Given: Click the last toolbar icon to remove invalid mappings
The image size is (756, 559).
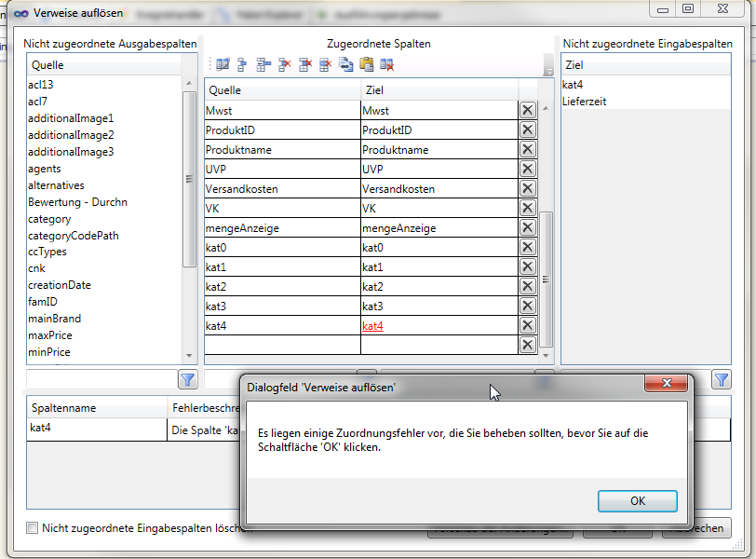Looking at the screenshot, I should click(386, 63).
